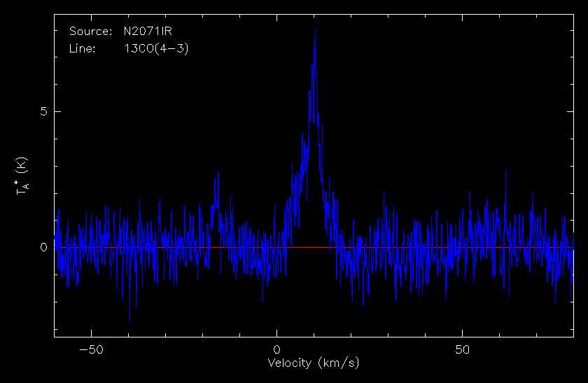This screenshot has width=588, height=383.
Task: Click the '5' temperature tick label
Action: coord(44,112)
